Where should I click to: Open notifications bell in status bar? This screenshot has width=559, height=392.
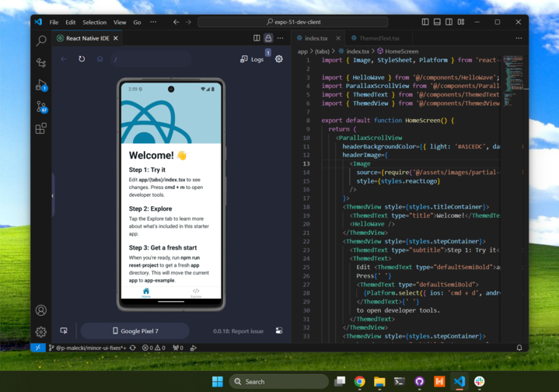coord(519,348)
